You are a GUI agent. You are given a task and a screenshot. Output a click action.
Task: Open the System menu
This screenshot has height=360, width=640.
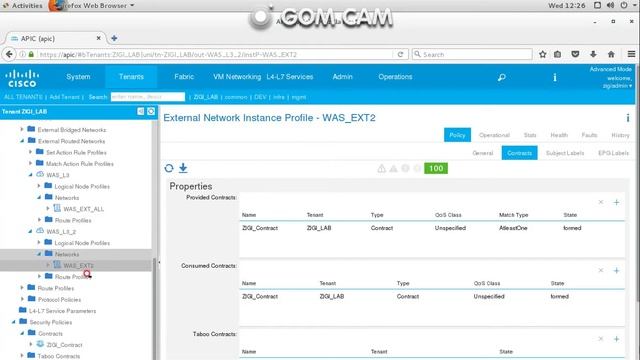click(78, 77)
